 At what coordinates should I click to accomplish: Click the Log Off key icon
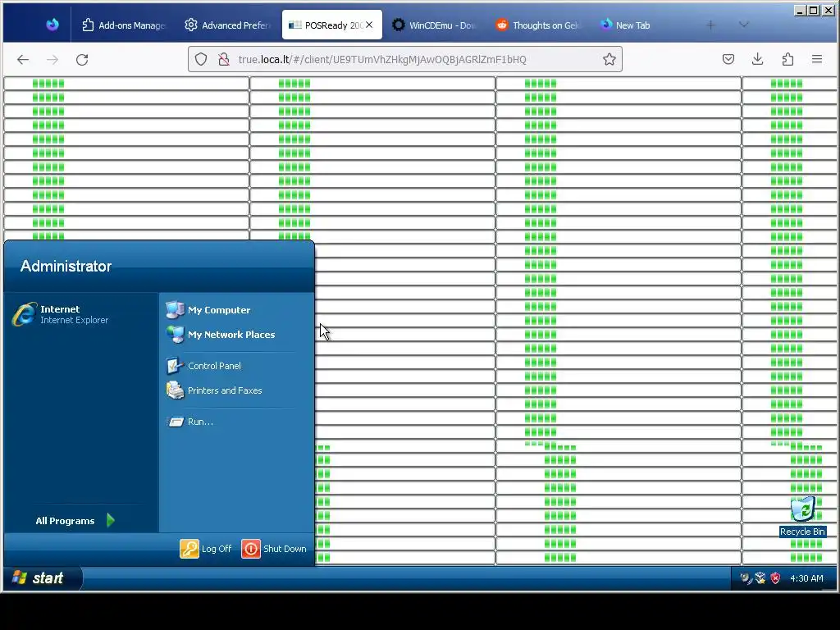(189, 549)
